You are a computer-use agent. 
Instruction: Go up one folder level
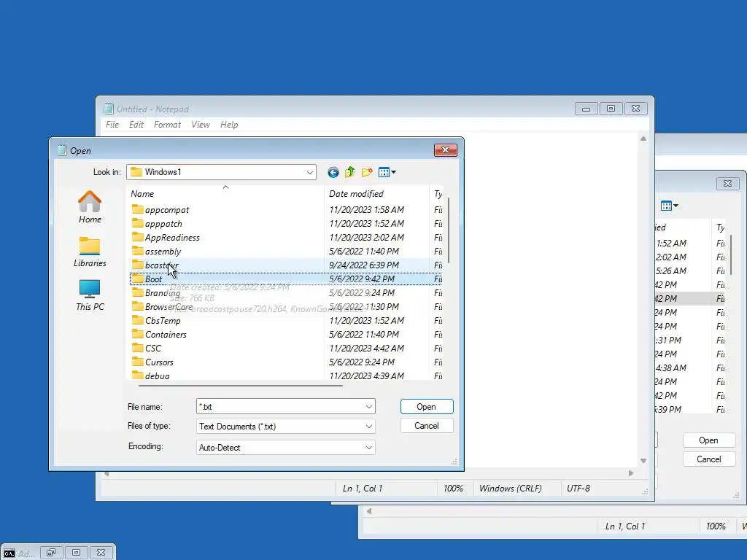click(349, 172)
